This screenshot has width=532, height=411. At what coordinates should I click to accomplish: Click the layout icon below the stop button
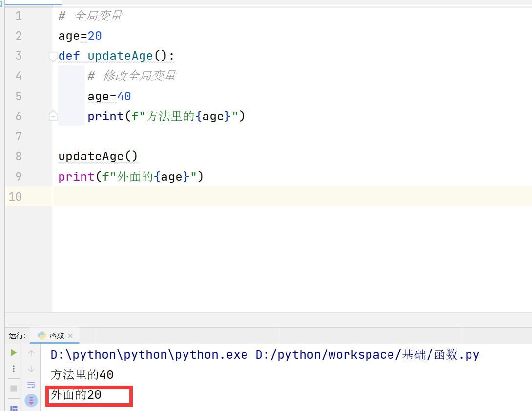tap(14, 408)
